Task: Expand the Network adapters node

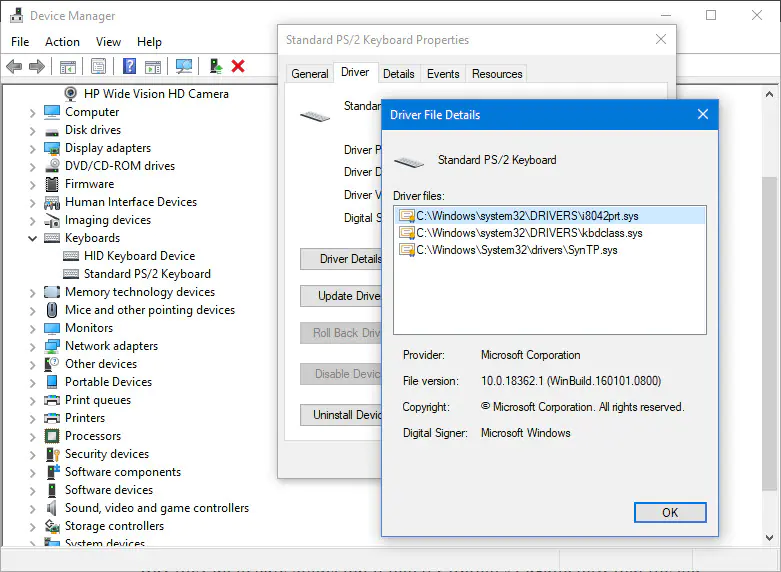Action: [33, 346]
